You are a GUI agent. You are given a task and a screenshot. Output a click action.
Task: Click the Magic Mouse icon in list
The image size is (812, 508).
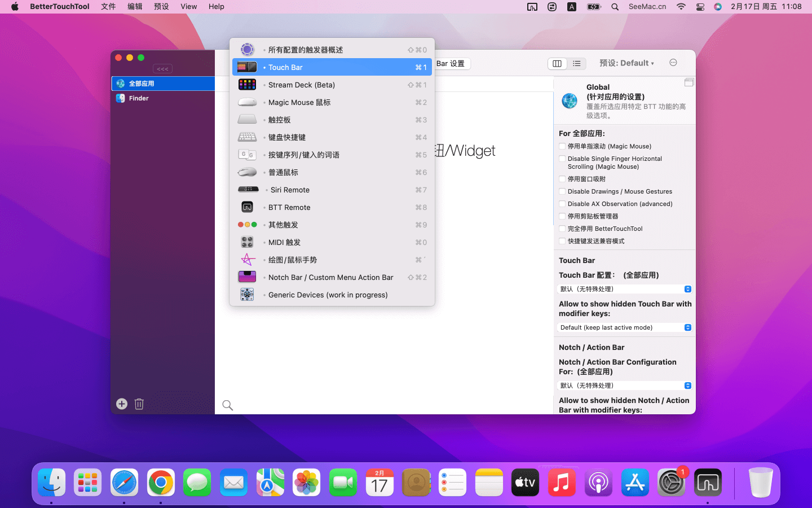247,102
